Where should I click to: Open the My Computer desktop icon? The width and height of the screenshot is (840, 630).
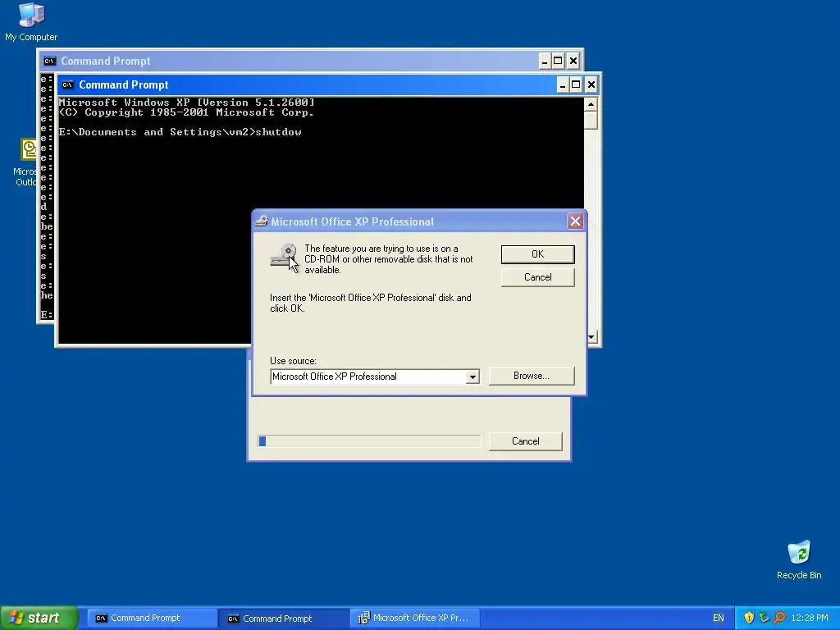pyautogui.click(x=31, y=22)
